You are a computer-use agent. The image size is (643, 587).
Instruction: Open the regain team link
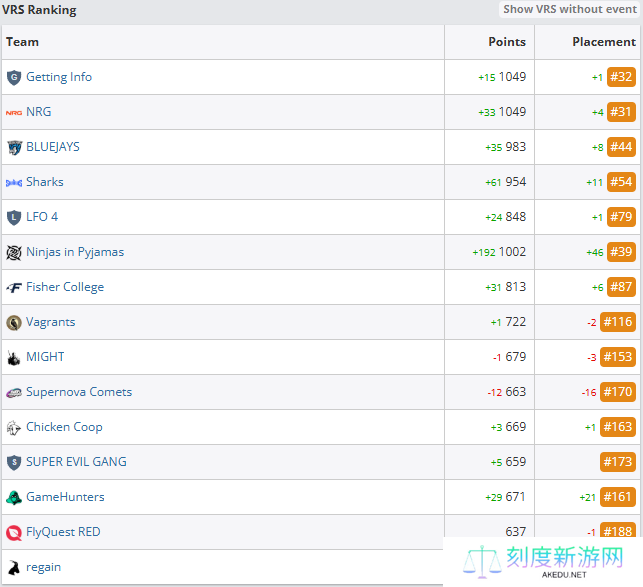tap(43, 567)
